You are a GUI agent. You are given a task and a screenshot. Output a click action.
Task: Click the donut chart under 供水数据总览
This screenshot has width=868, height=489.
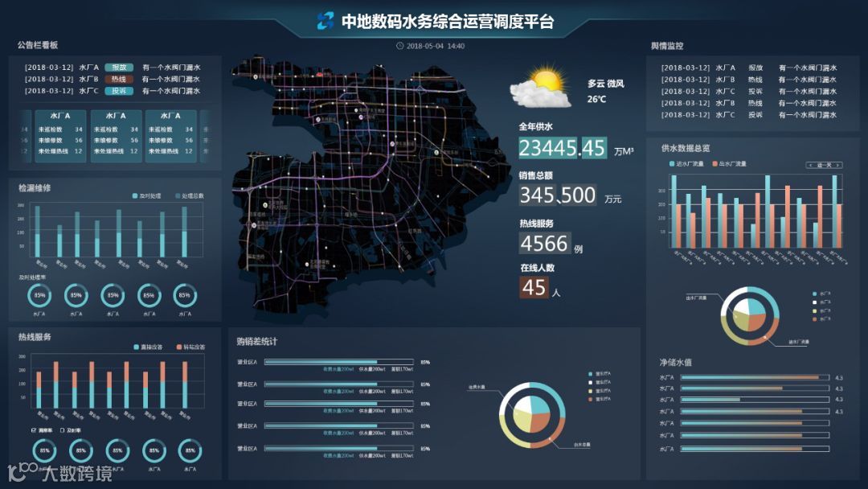pos(750,316)
